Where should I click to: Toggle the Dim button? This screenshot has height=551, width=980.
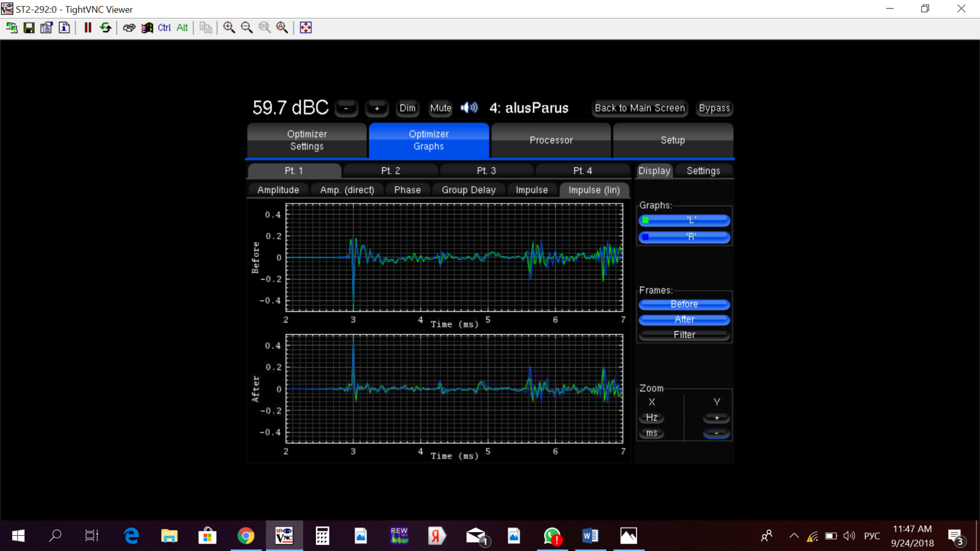tap(407, 108)
